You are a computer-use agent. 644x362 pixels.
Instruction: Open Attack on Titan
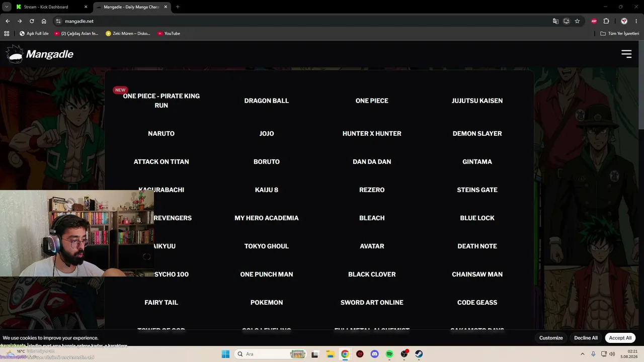[161, 162]
